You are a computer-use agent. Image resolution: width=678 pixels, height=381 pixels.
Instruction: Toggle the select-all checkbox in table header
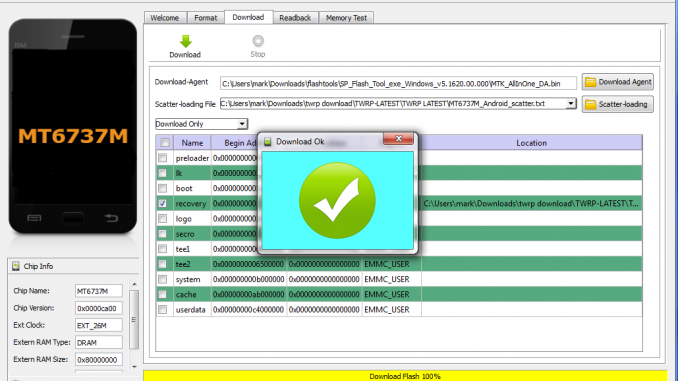pyautogui.click(x=165, y=143)
